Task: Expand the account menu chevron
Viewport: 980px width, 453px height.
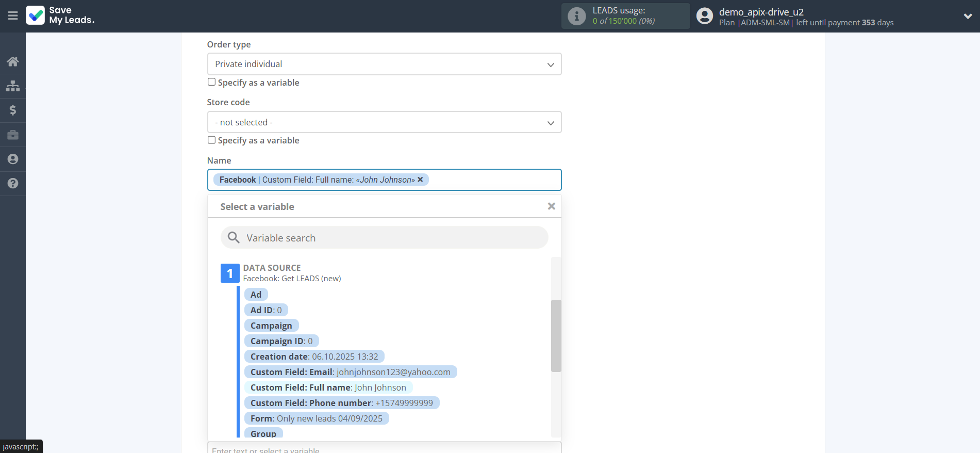Action: tap(968, 16)
